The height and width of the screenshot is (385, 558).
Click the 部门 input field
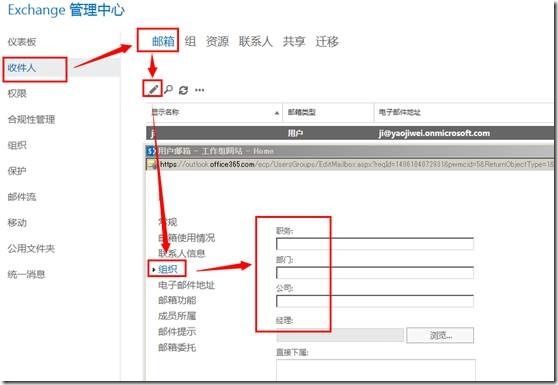click(x=375, y=273)
